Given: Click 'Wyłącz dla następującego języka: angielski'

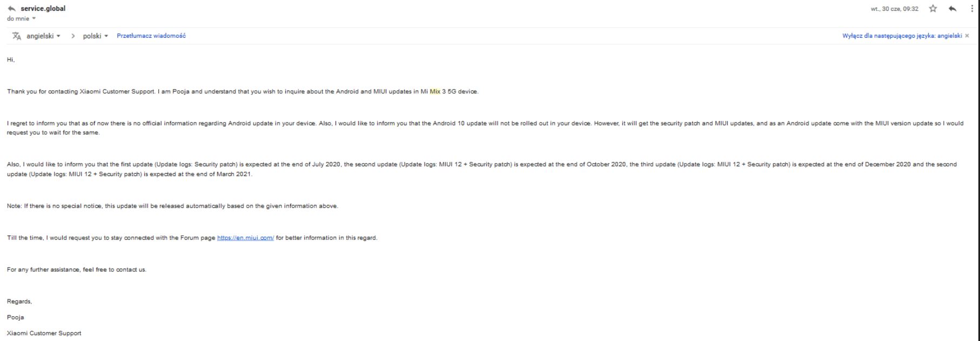Looking at the screenshot, I should coord(902,36).
